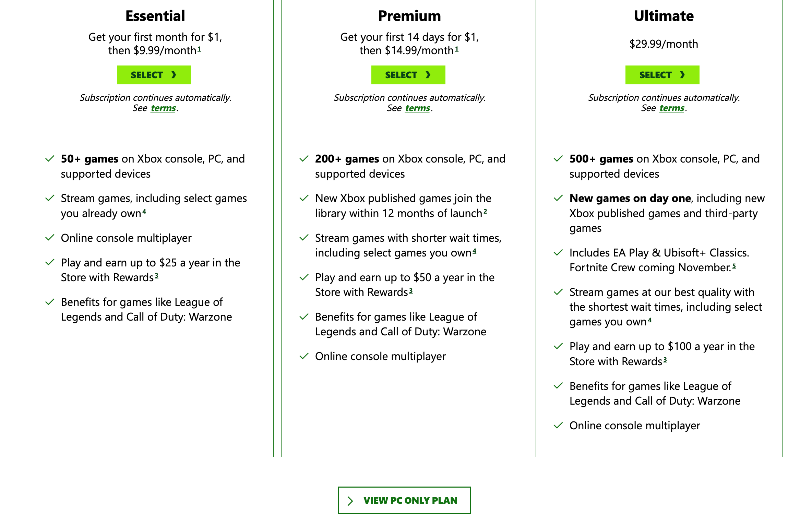Click checkmark icon beside 500+ games

pos(558,159)
